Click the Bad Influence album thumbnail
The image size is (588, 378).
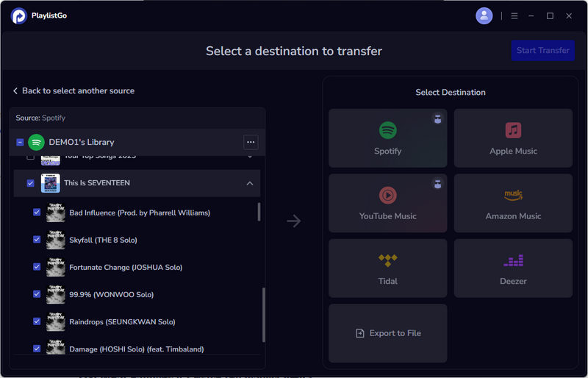(x=56, y=213)
